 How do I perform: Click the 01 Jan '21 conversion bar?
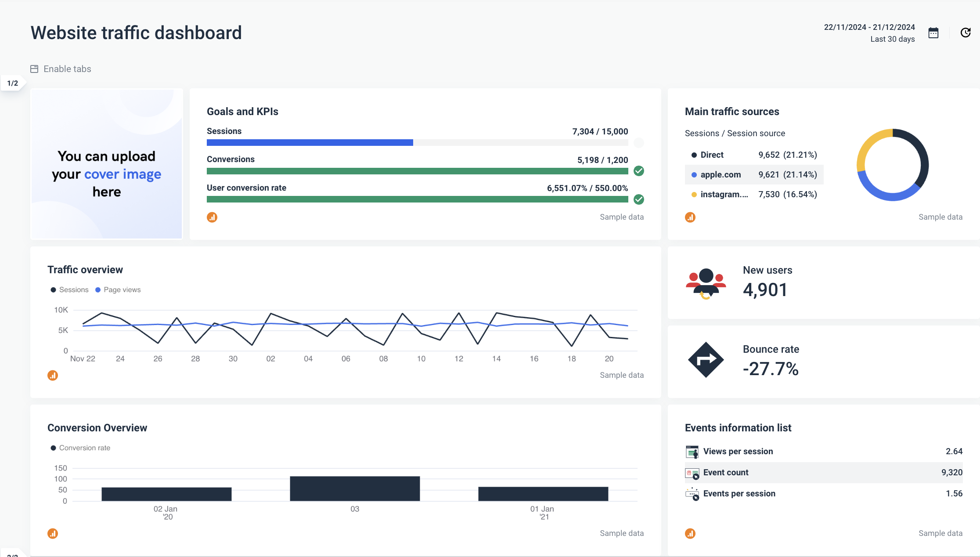[x=543, y=494]
